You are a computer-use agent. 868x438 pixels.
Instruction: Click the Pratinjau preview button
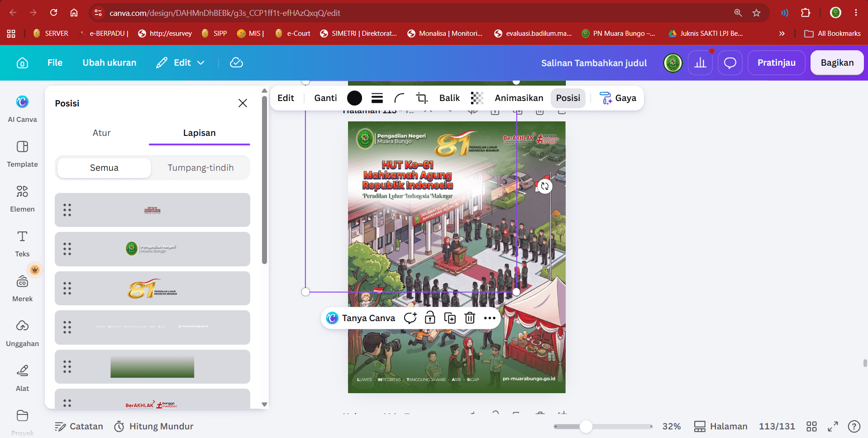776,63
